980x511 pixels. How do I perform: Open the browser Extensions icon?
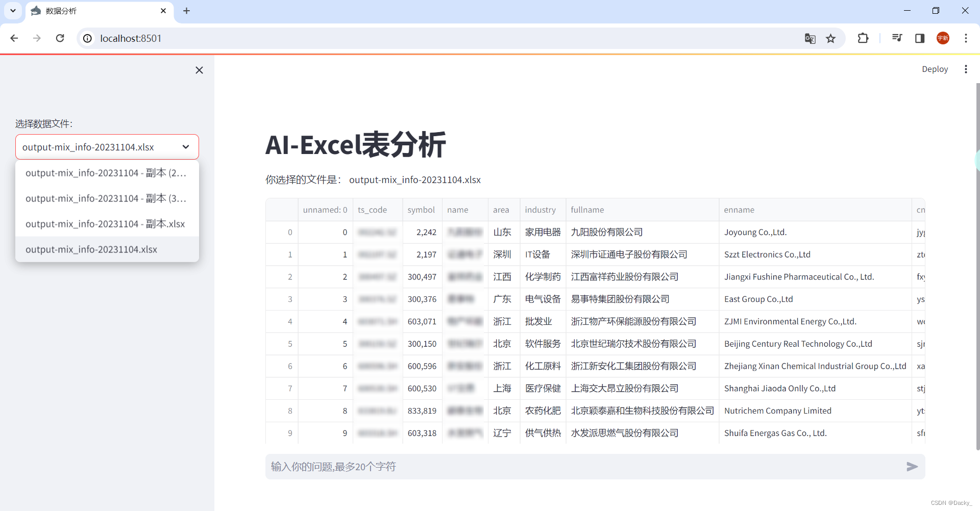coord(863,38)
